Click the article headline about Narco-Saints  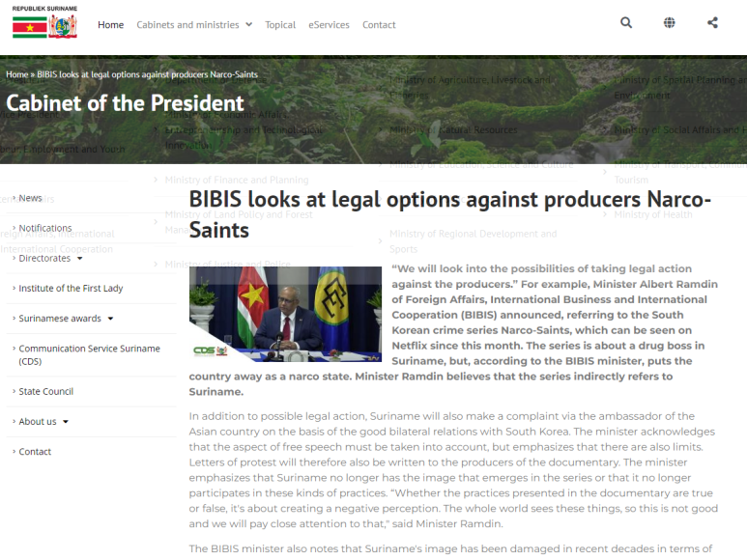pyautogui.click(x=449, y=214)
